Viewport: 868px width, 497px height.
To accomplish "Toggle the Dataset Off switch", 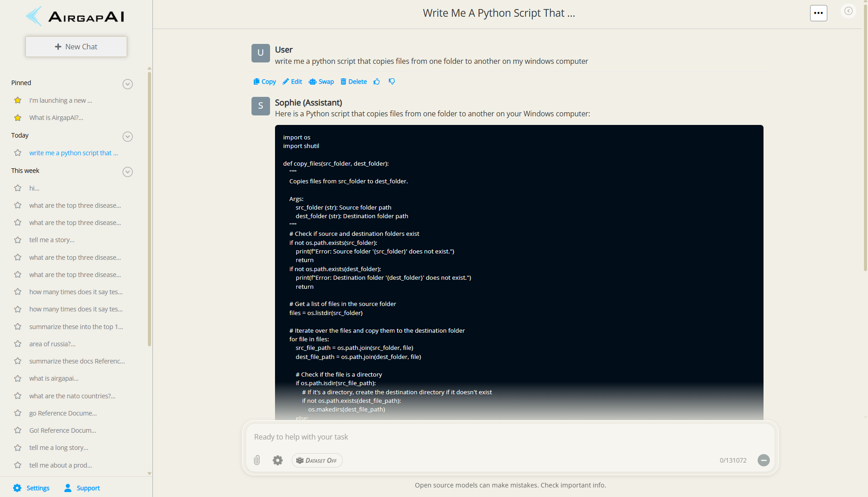I will [317, 460].
